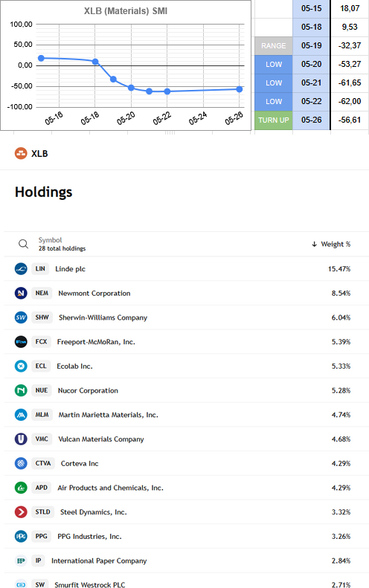Click the Ecolab logo icon
369x588 pixels.
[21, 366]
